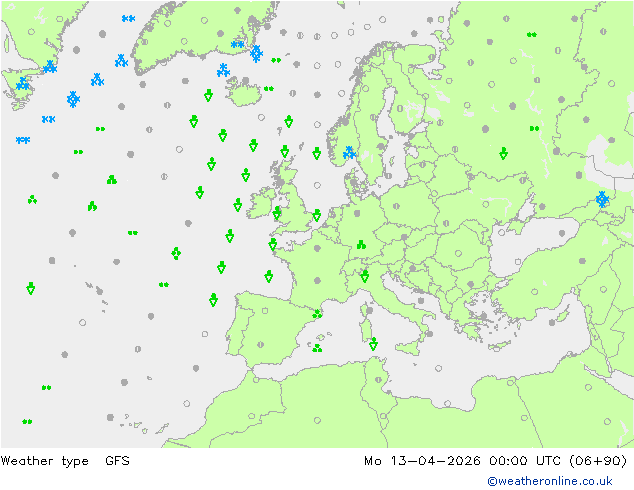Select the rain symbol beside southern Sardinia
This screenshot has height=490, width=634.
pos(373,344)
